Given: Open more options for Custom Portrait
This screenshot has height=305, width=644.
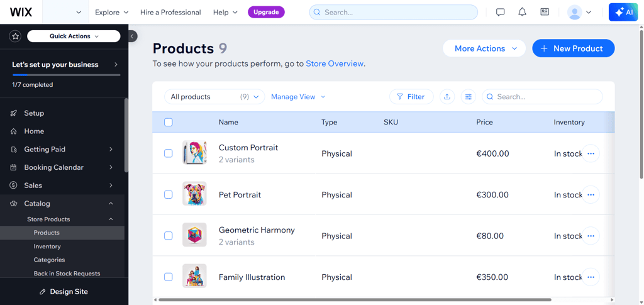Looking at the screenshot, I should [x=591, y=153].
